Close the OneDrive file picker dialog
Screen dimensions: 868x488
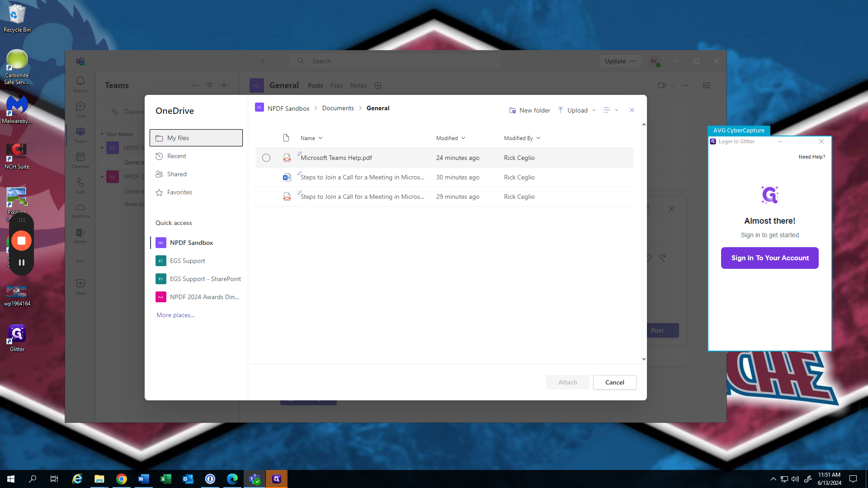click(632, 110)
